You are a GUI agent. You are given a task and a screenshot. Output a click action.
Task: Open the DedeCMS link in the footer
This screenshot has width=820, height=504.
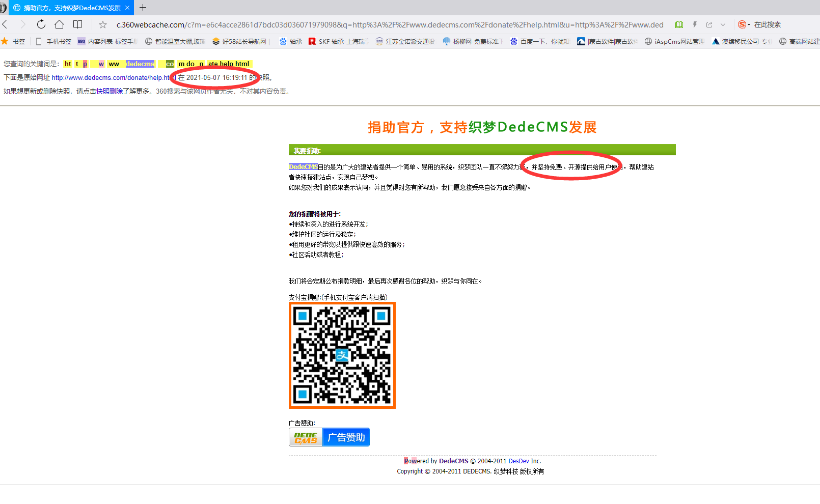453,461
